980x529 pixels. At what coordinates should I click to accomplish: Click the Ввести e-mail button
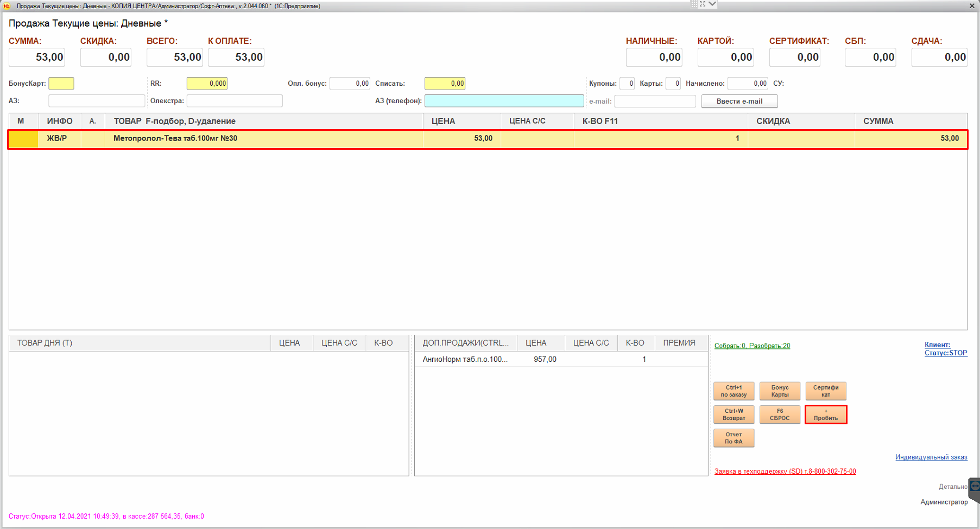coord(739,101)
